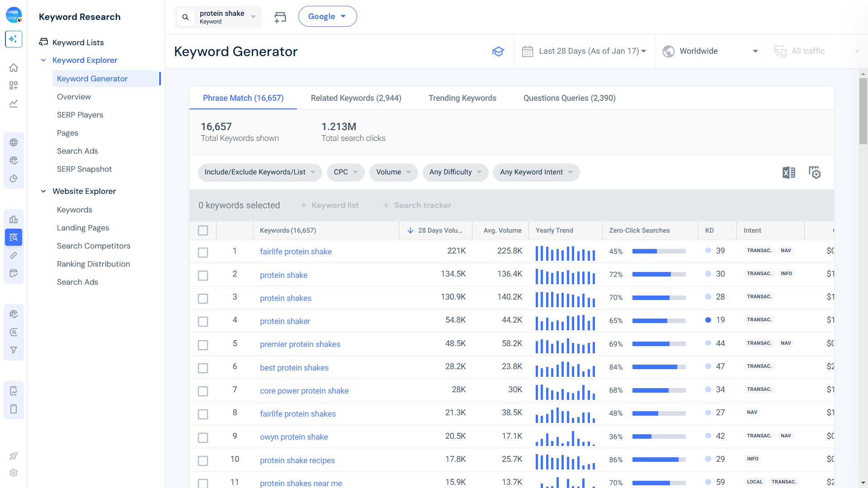Select the Home icon in the sidebar

[14, 67]
